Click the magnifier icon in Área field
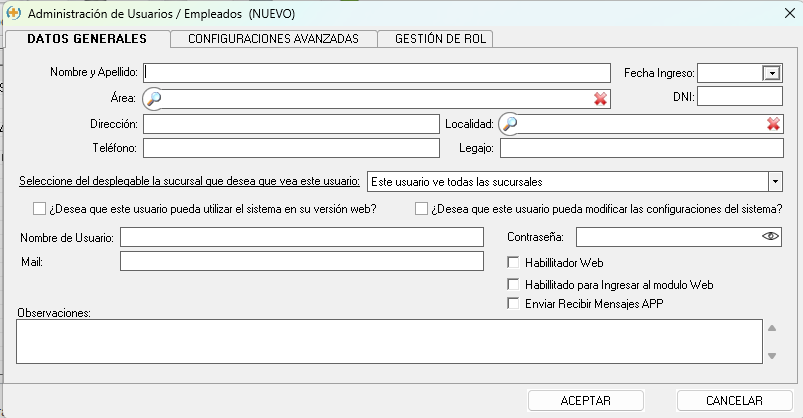This screenshot has height=418, width=803. pyautogui.click(x=153, y=98)
